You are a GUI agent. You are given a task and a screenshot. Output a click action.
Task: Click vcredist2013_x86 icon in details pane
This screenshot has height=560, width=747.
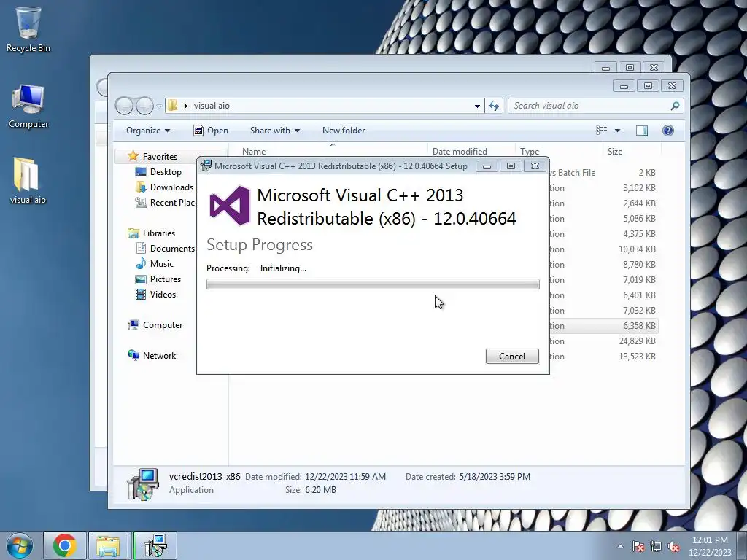143,484
